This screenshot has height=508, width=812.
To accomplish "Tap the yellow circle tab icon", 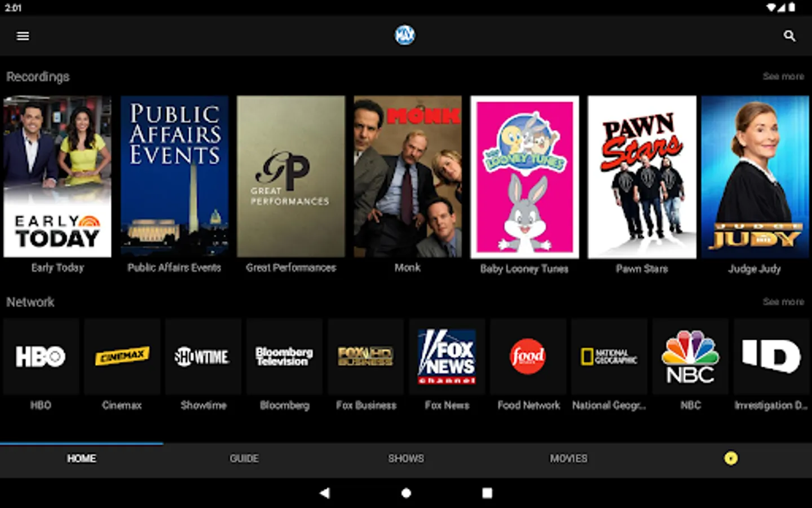I will coord(731,458).
